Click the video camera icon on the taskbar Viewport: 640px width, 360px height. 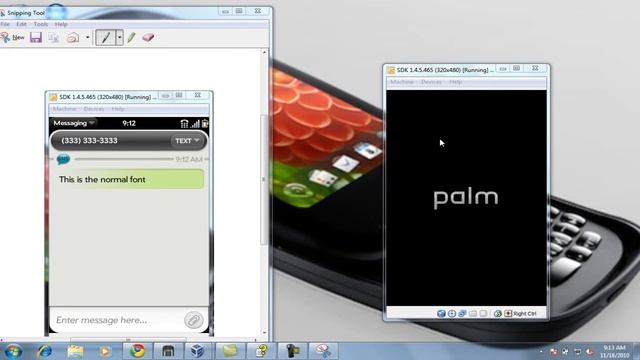pos(292,351)
